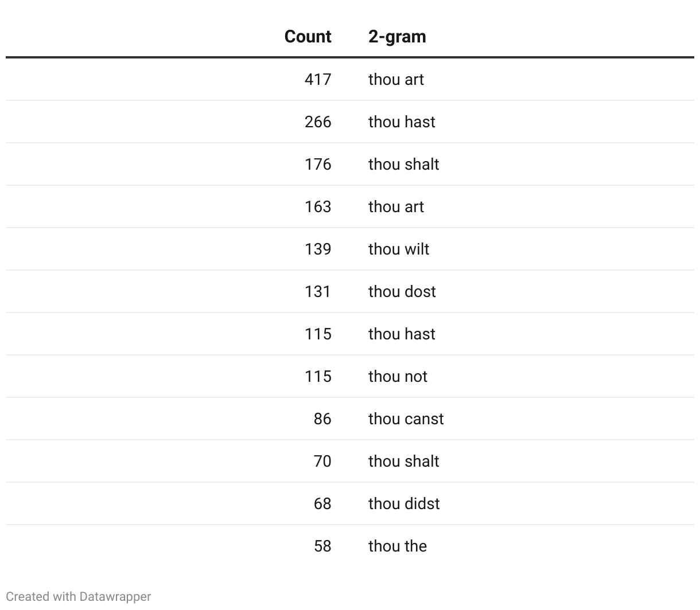Open the Created with Datawrapper link
700x610 pixels.
click(x=78, y=596)
